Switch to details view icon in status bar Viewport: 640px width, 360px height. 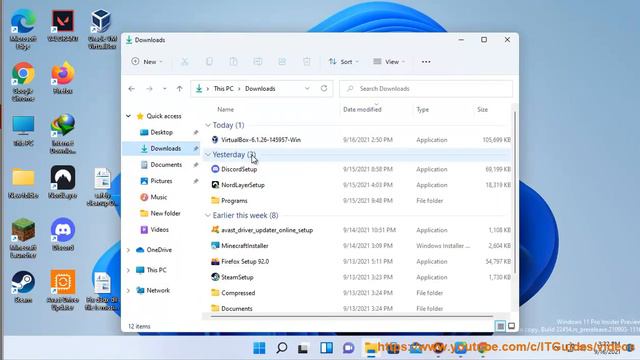click(x=500, y=326)
